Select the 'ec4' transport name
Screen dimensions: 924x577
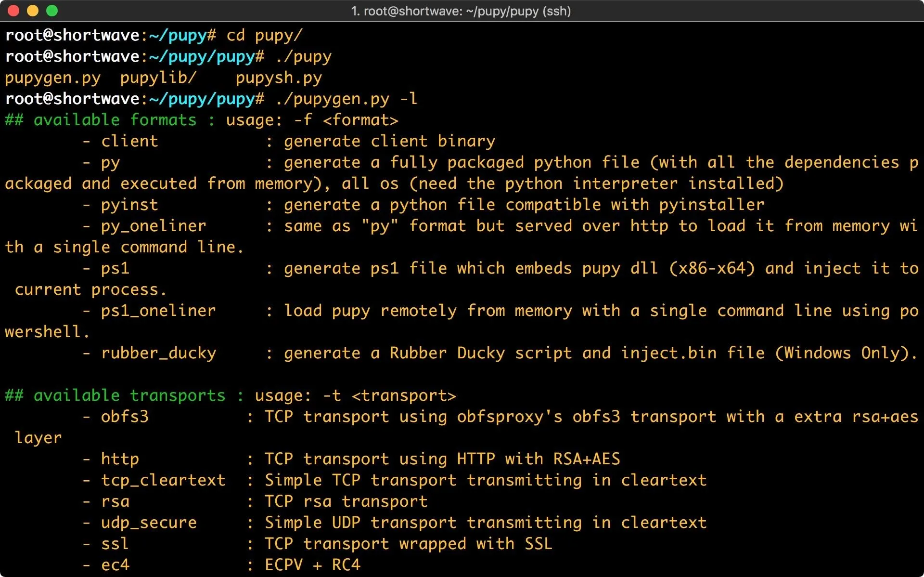pyautogui.click(x=115, y=565)
